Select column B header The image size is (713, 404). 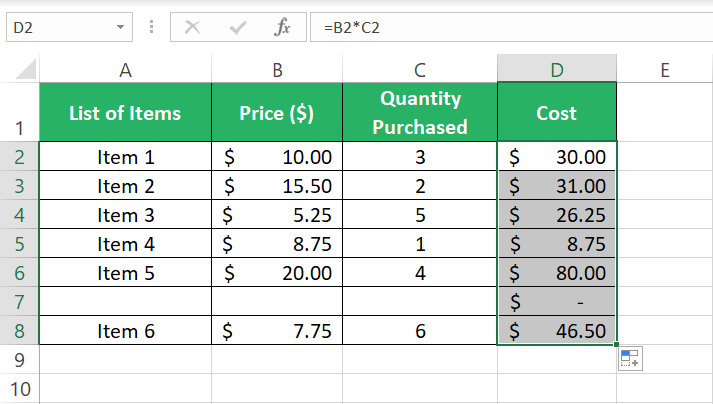pyautogui.click(x=277, y=70)
